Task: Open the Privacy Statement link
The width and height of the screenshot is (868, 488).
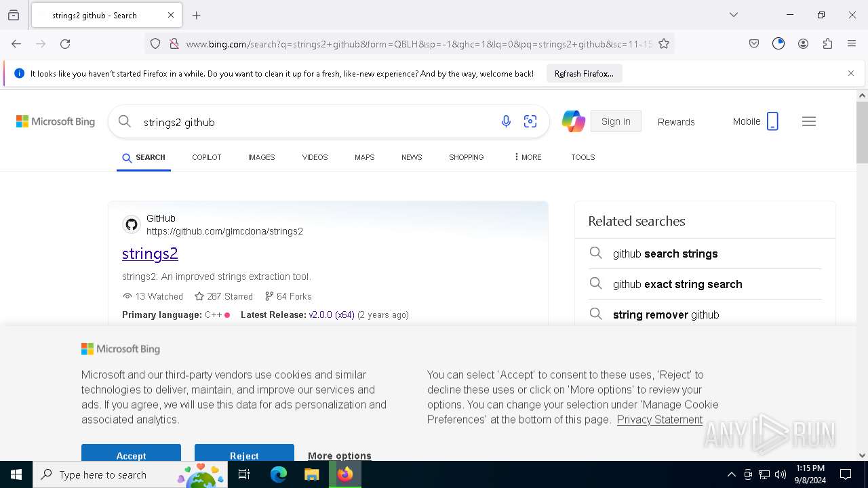Action: point(660,420)
